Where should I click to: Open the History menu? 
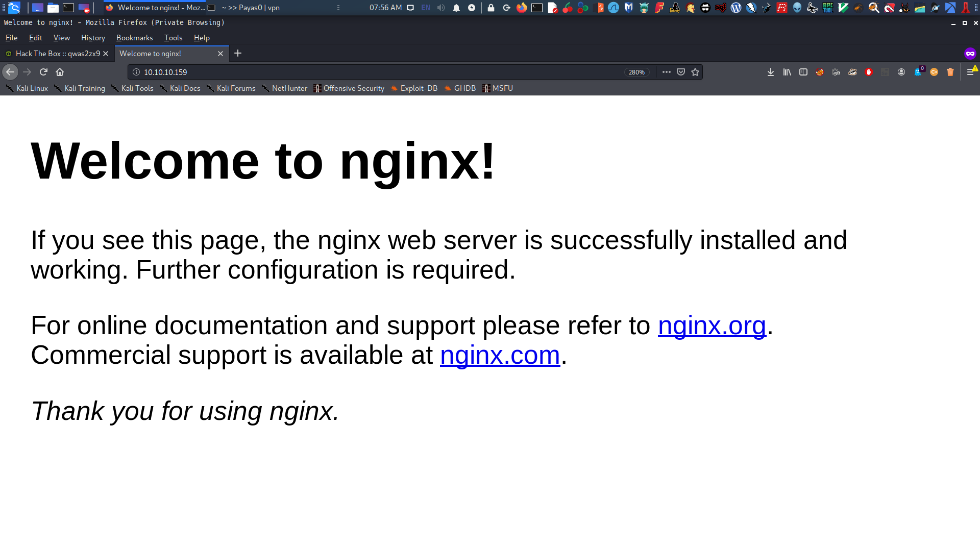(93, 38)
